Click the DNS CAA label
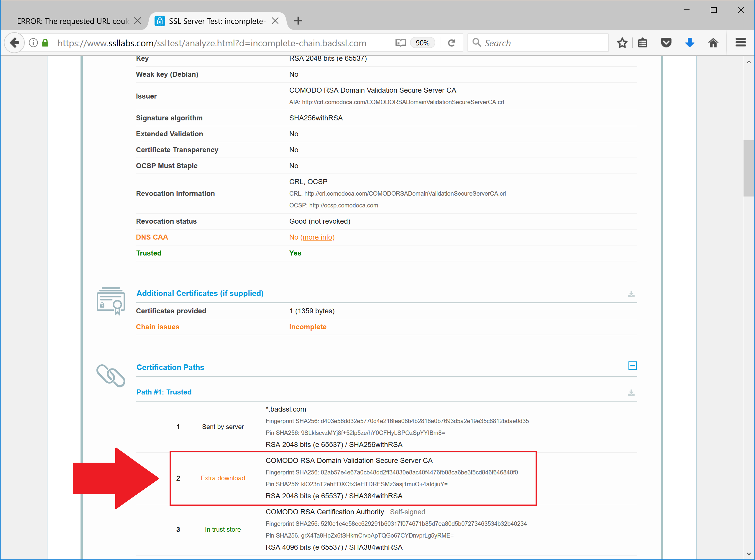Viewport: 755px width, 560px height. pyautogui.click(x=152, y=237)
